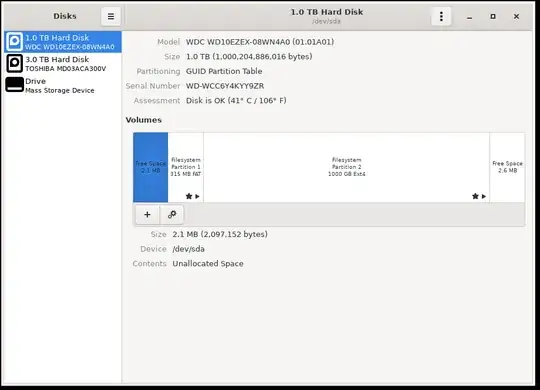Minimize the Disks window
Viewport: 540px width, 390px height.
click(x=469, y=17)
